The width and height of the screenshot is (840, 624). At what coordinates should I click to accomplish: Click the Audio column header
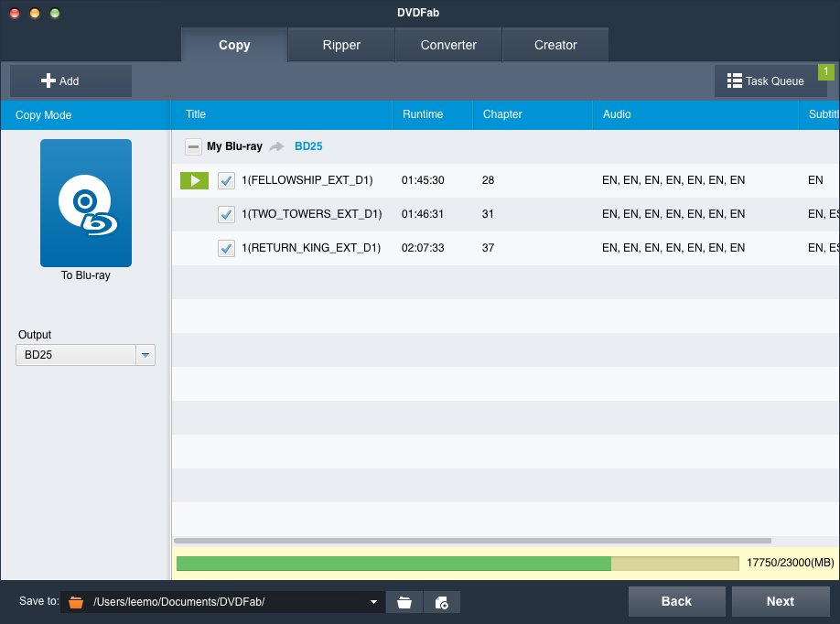696,114
